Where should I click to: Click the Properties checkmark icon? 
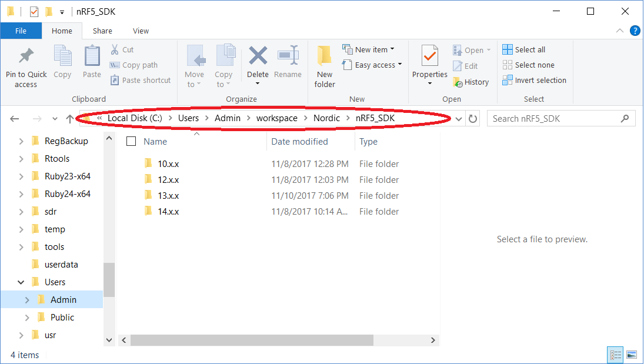429,55
